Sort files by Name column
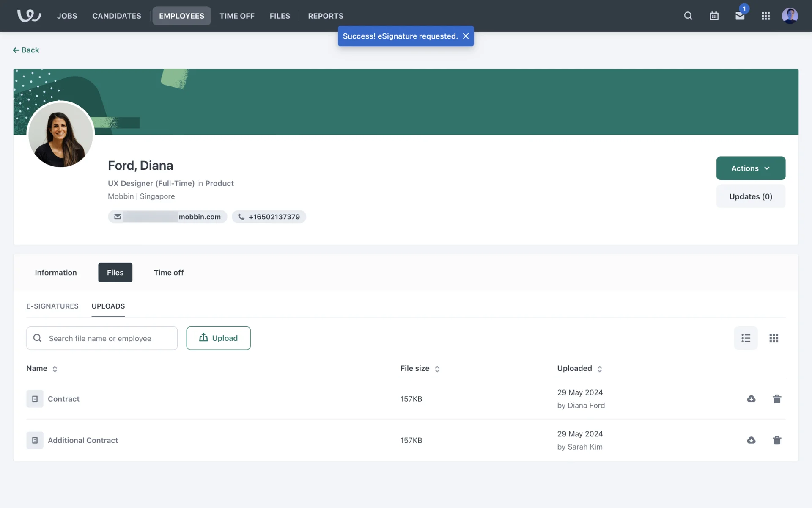This screenshot has width=812, height=508. point(55,369)
